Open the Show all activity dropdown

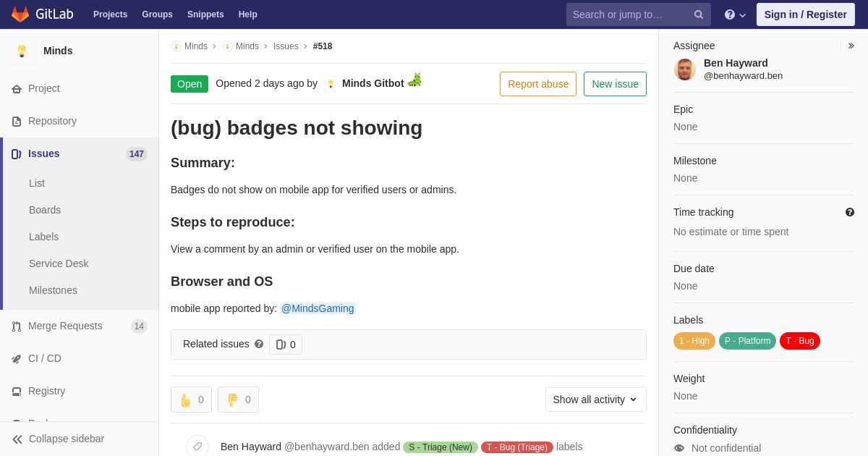(596, 400)
